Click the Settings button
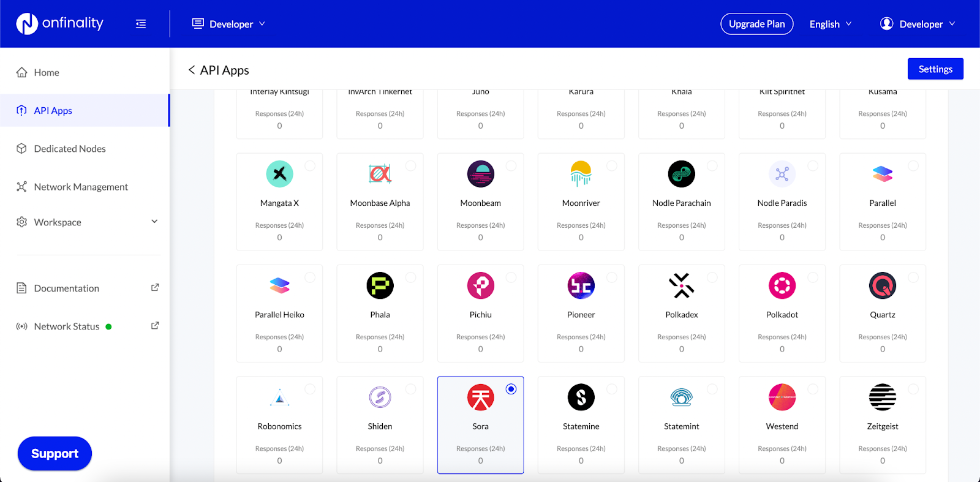Screen dimensions: 980x482 coord(935,69)
